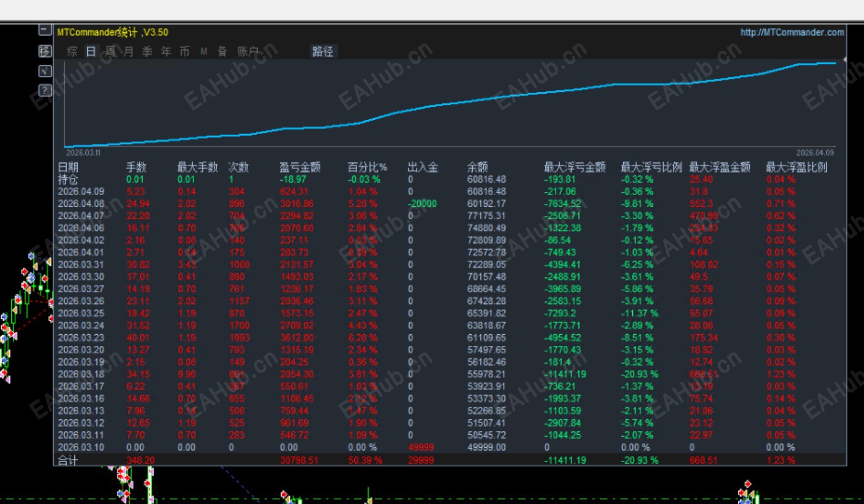The width and height of the screenshot is (864, 504).
Task: Click the 348.20 total lots value
Action: [140, 460]
